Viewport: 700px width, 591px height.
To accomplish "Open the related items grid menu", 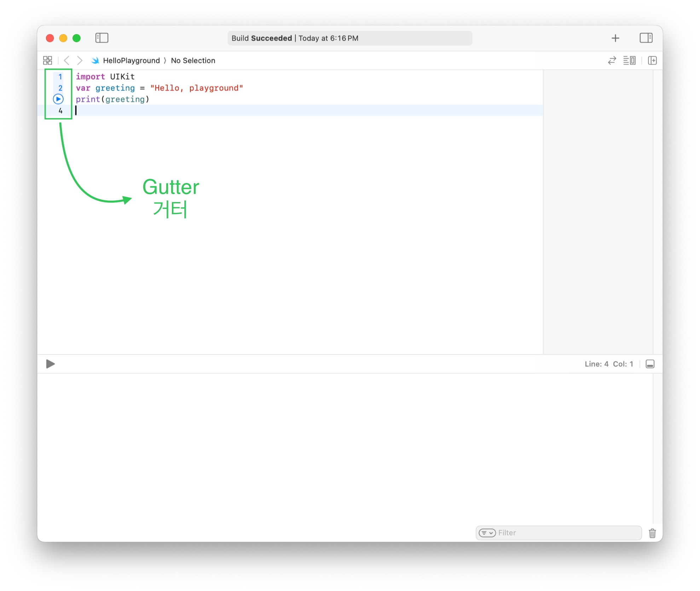I will click(x=47, y=61).
